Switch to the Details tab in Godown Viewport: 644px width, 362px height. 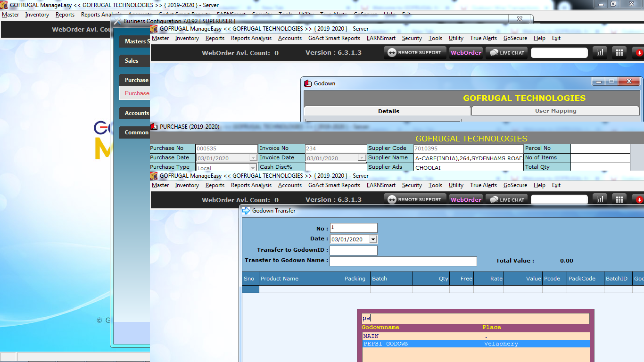[x=388, y=111]
